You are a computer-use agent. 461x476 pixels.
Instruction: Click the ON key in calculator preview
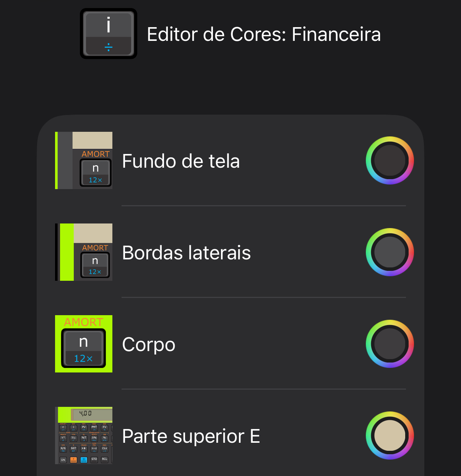tap(63, 460)
